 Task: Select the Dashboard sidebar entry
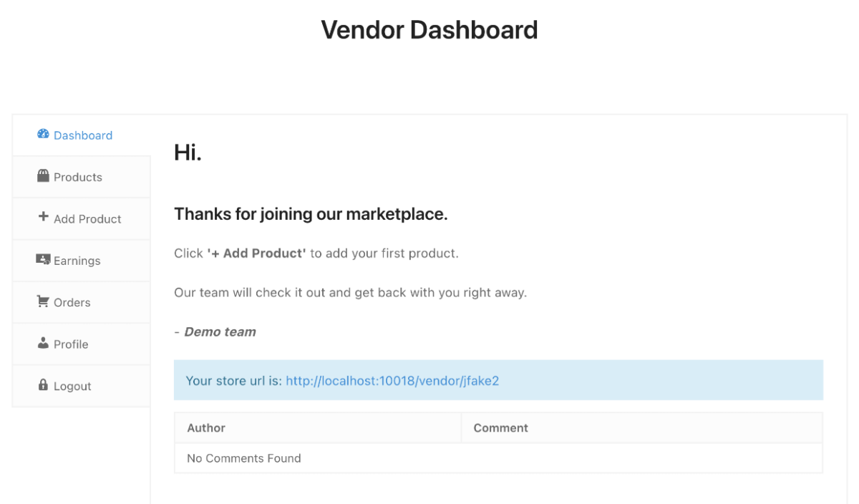(82, 135)
